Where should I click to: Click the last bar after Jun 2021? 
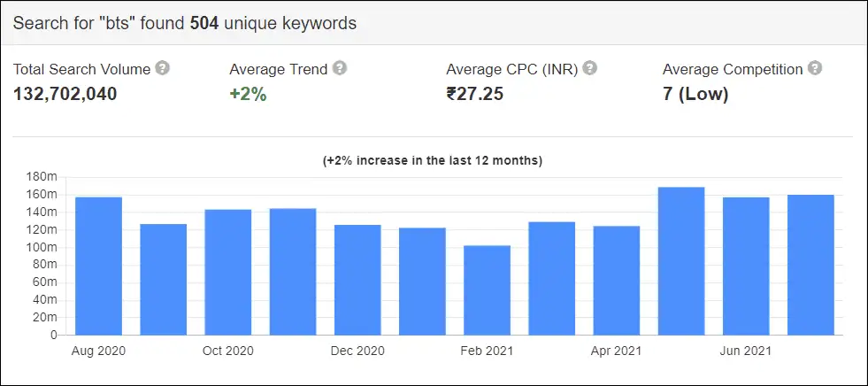pyautogui.click(x=811, y=266)
